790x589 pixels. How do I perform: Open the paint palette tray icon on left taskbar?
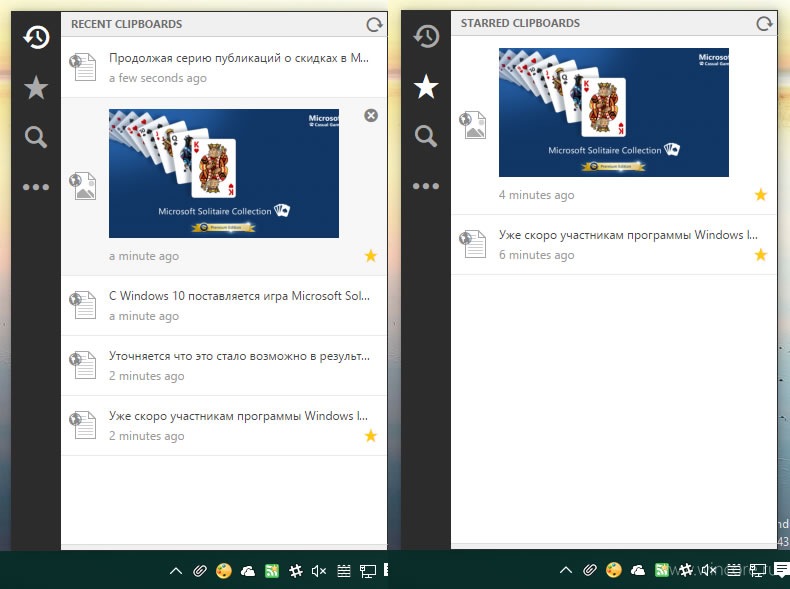(x=224, y=570)
